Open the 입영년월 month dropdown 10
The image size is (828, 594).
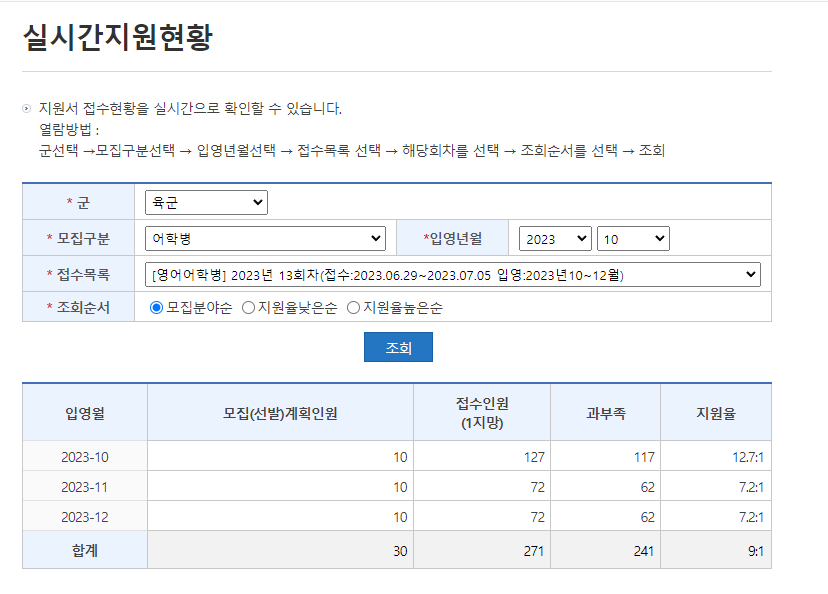(633, 239)
